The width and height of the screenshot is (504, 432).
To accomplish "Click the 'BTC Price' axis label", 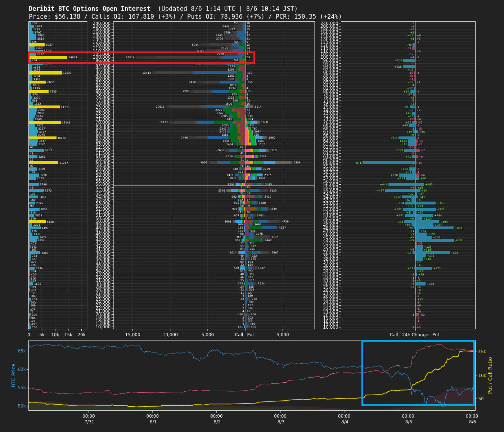I will point(14,375).
